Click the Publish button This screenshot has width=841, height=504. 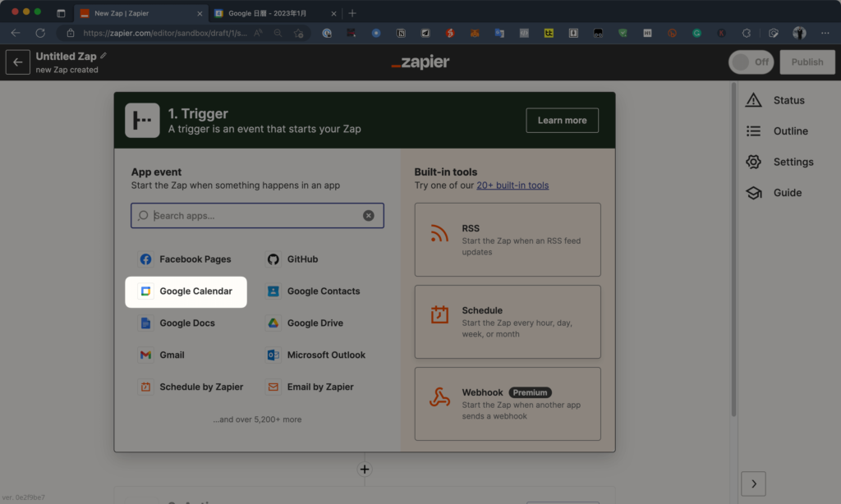[807, 62]
